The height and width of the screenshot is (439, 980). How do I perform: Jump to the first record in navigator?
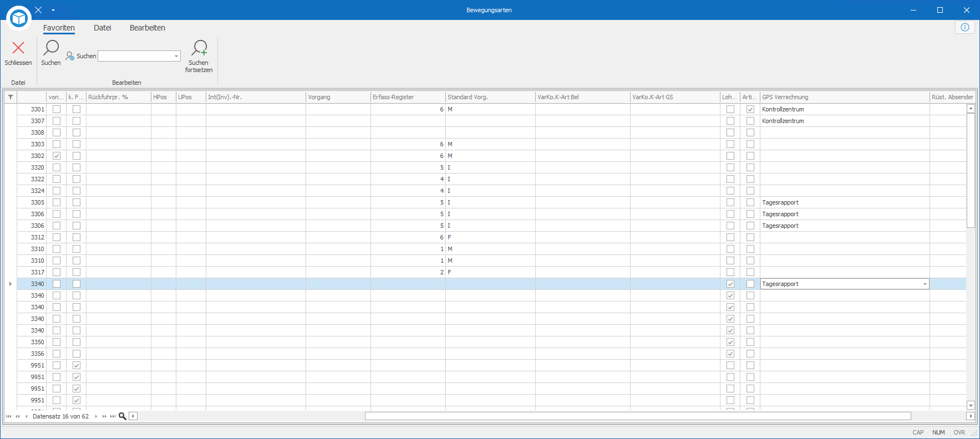coord(8,416)
